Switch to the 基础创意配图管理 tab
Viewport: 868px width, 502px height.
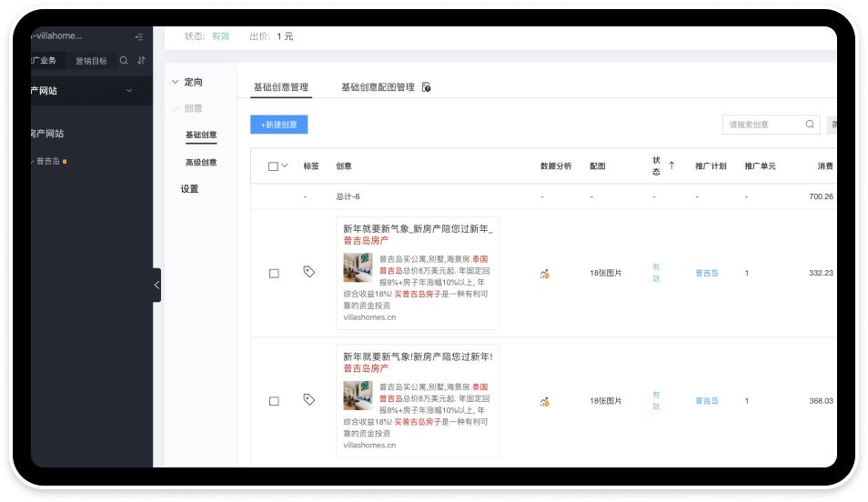(378, 87)
